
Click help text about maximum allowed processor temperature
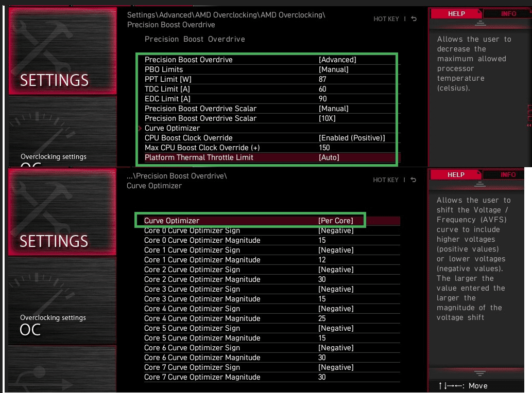474,64
